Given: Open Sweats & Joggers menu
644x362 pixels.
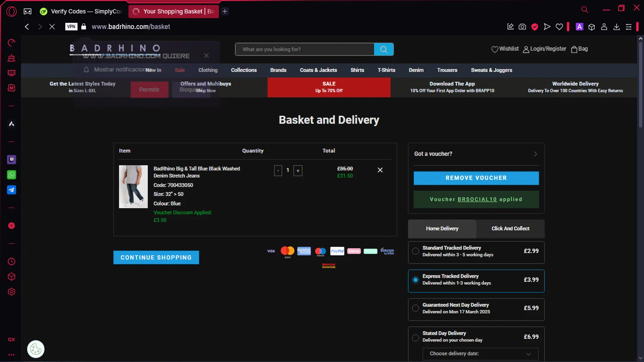Looking at the screenshot, I should 492,70.
